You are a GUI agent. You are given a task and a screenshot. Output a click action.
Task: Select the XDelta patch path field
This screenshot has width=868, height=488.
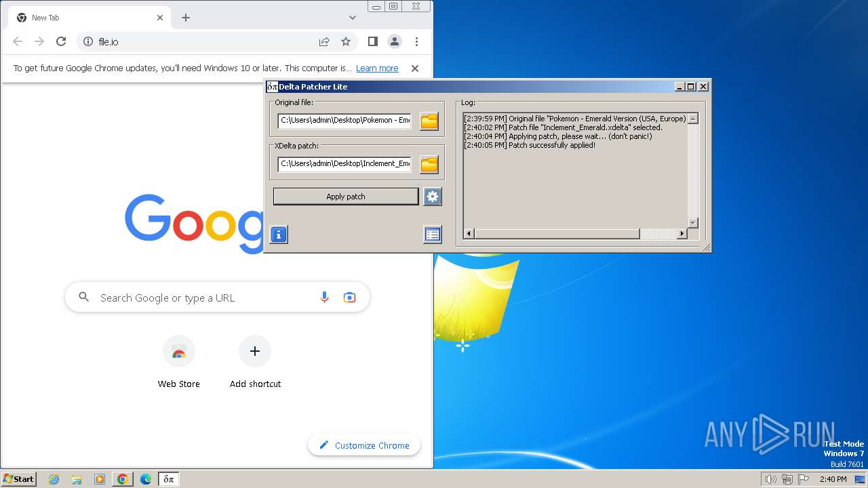(x=344, y=164)
